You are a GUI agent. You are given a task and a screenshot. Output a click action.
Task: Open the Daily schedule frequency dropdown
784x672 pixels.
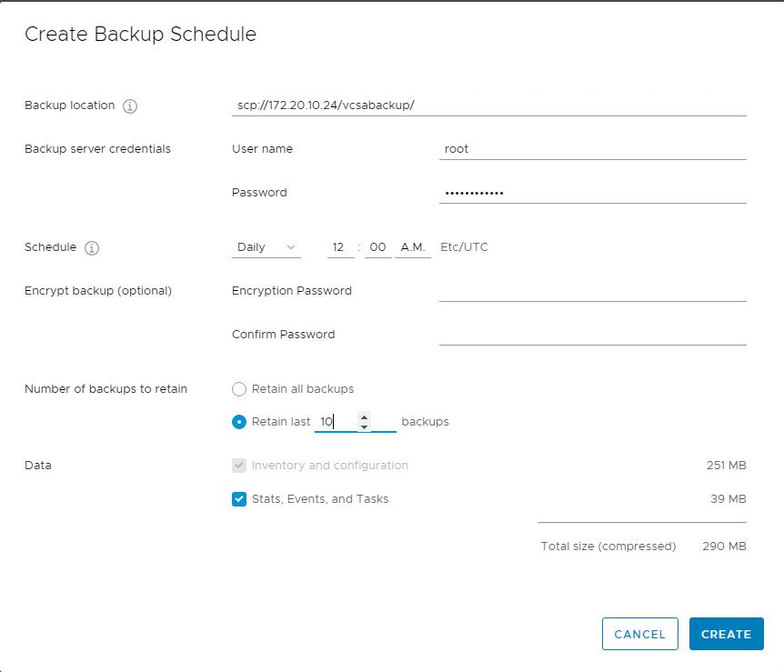(266, 247)
